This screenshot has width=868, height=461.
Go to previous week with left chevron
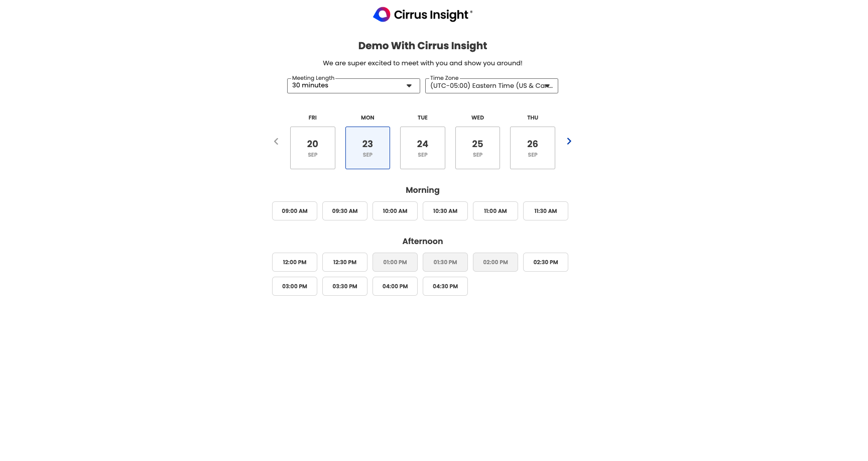pyautogui.click(x=276, y=142)
